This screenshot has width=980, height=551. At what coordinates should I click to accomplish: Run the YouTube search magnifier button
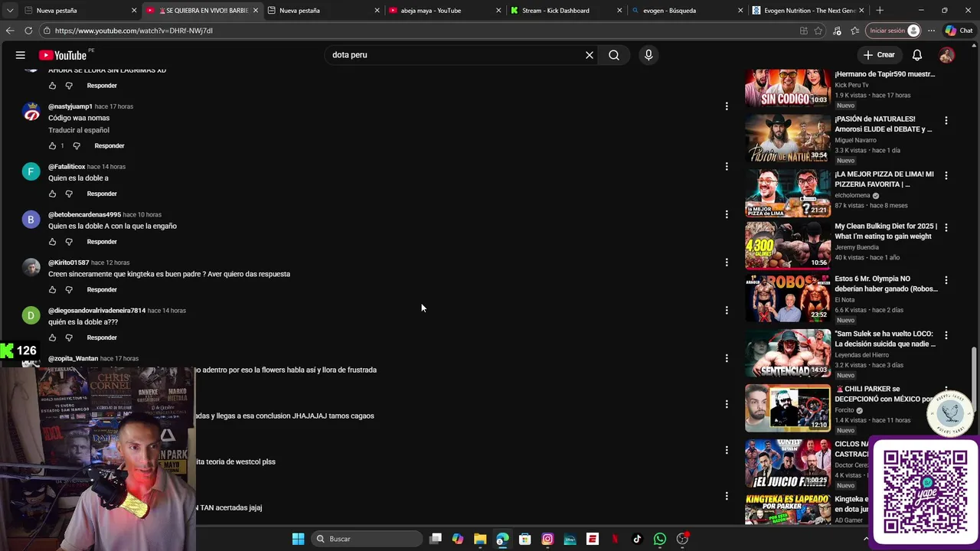[614, 55]
